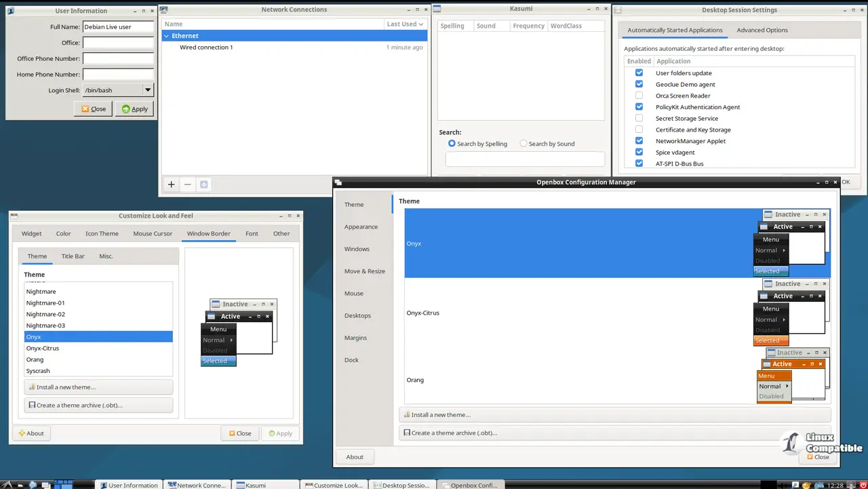
Task: Enable the Orca Screen Reader autostart
Action: point(638,96)
